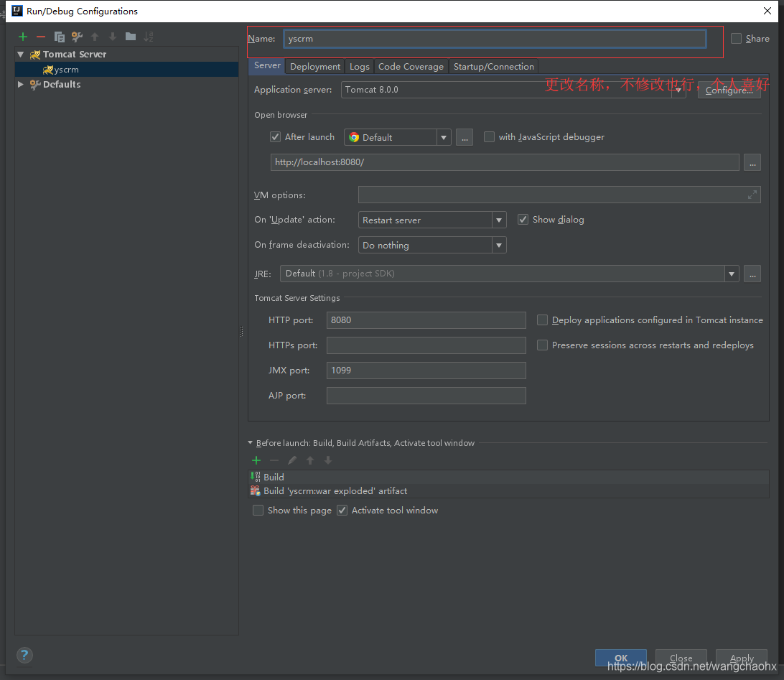Click the Apply button
This screenshot has width=784, height=680.
tap(742, 658)
